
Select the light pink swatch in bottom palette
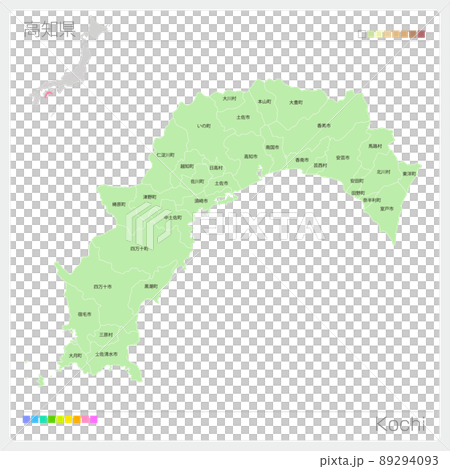point(85,419)
